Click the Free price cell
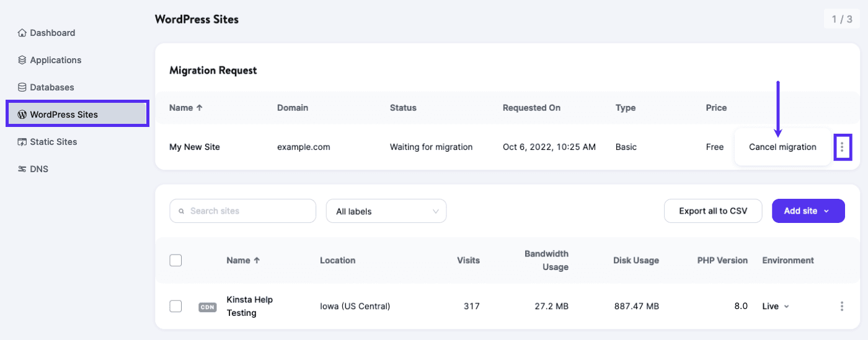The height and width of the screenshot is (340, 868). pos(715,147)
